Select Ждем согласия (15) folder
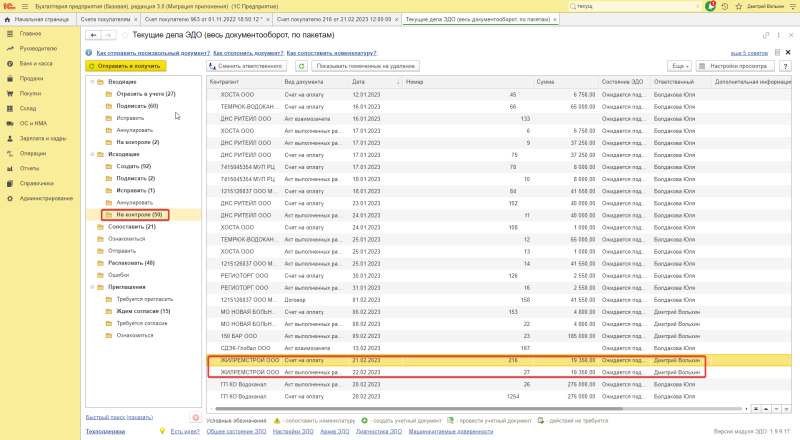This screenshot has height=440, width=800. (x=143, y=311)
